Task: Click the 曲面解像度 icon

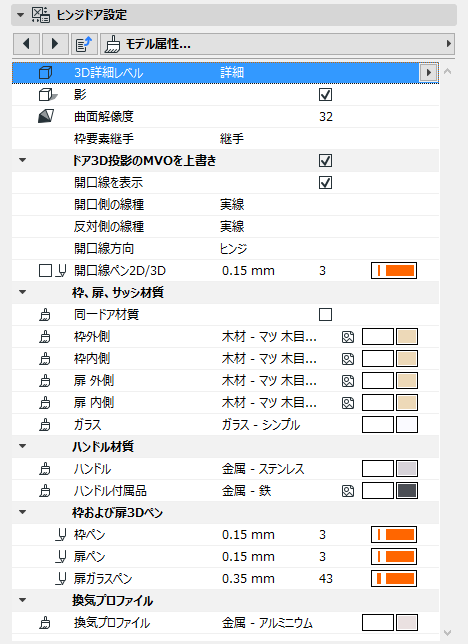Action: pyautogui.click(x=46, y=117)
